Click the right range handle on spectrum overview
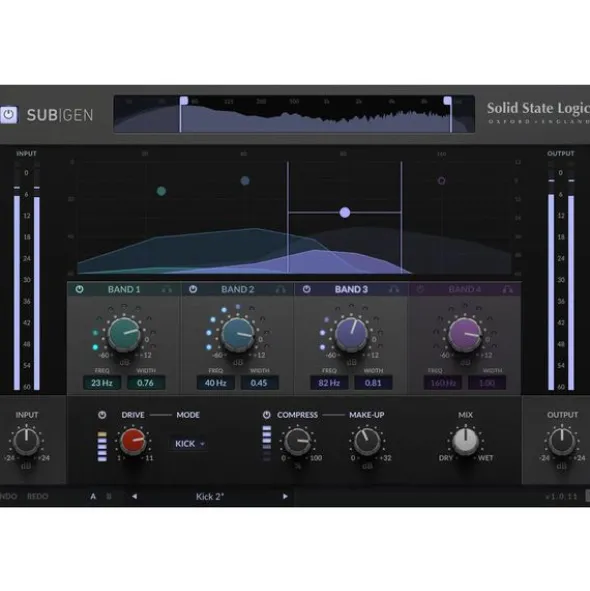This screenshot has height=591, width=590. [447, 101]
